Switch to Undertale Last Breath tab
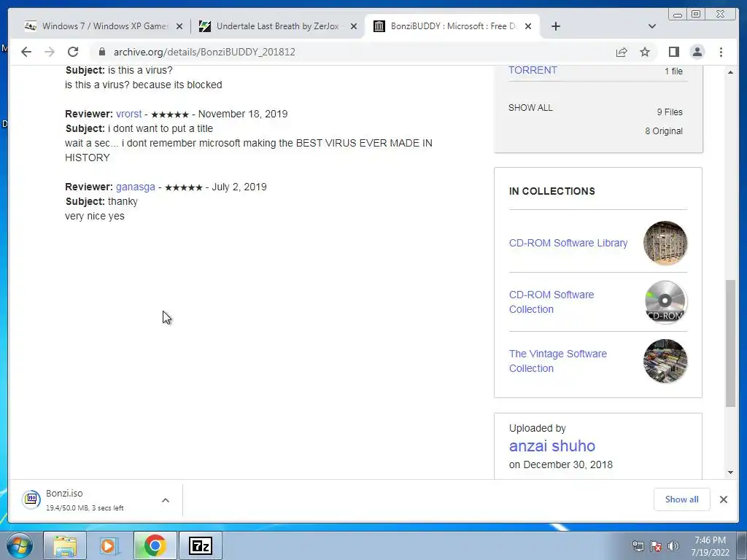Screen dimensions: 747x560 coord(278,26)
